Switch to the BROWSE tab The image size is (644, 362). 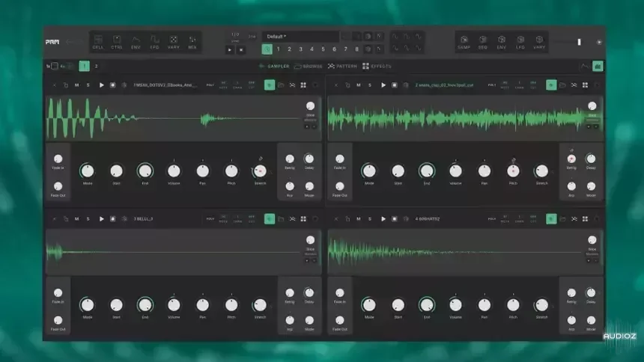coord(309,66)
